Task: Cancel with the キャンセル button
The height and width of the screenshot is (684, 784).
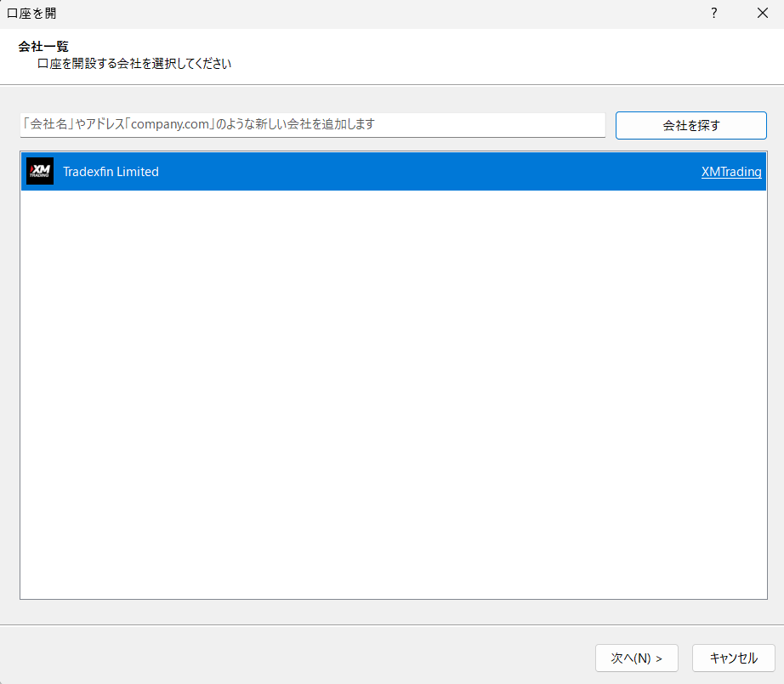Action: 734,658
